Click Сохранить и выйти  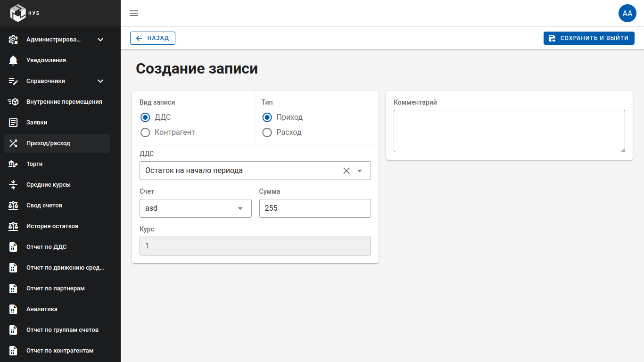589,38
